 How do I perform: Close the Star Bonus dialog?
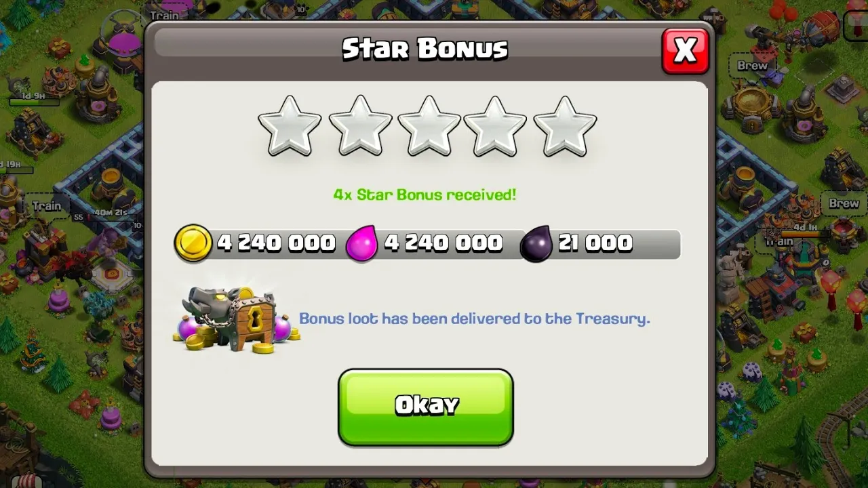[x=686, y=51]
